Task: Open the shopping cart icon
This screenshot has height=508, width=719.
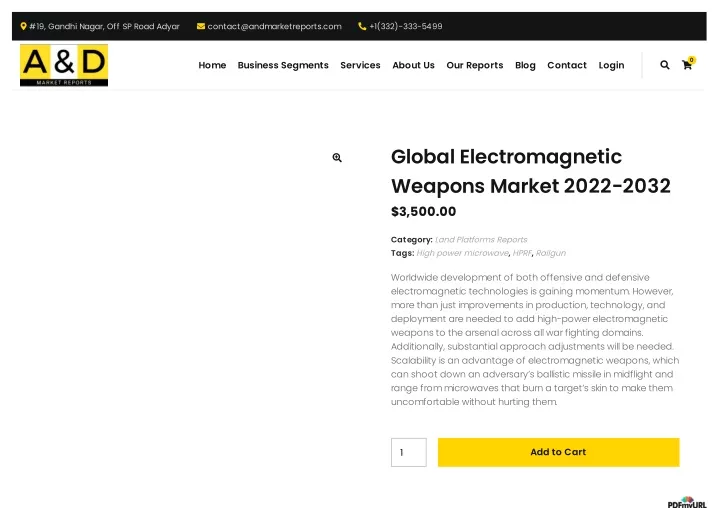Action: click(x=688, y=64)
